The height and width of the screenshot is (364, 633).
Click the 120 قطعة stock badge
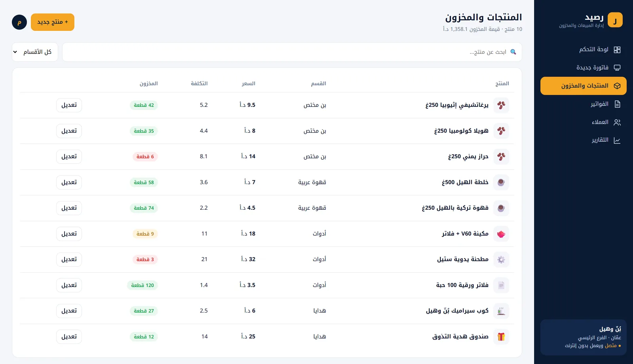[x=142, y=285]
